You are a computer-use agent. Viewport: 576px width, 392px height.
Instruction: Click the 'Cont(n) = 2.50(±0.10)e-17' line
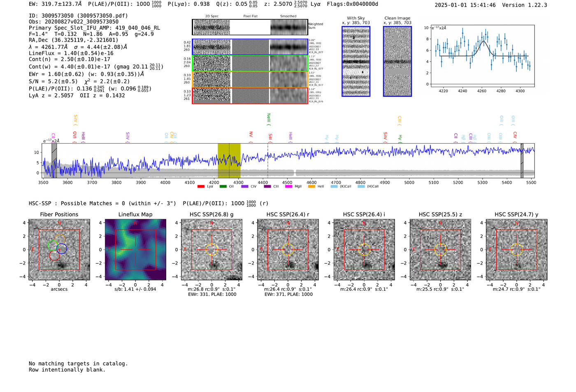(70, 59)
